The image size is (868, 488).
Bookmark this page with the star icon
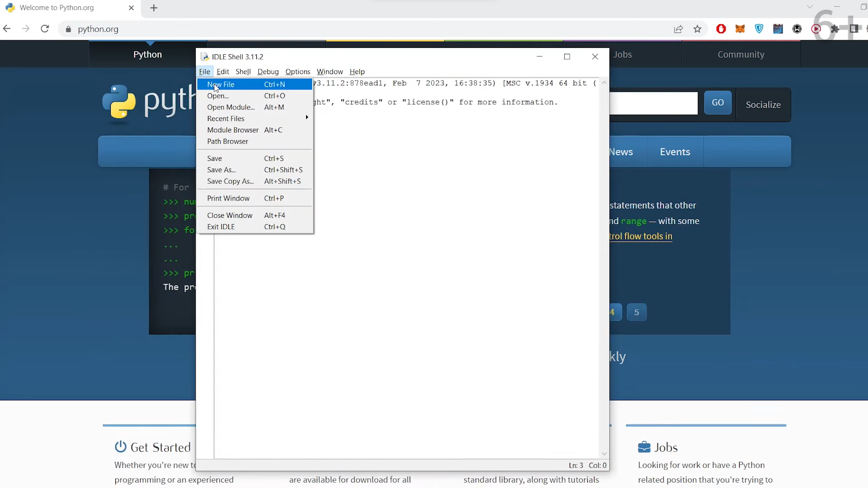[x=698, y=29]
